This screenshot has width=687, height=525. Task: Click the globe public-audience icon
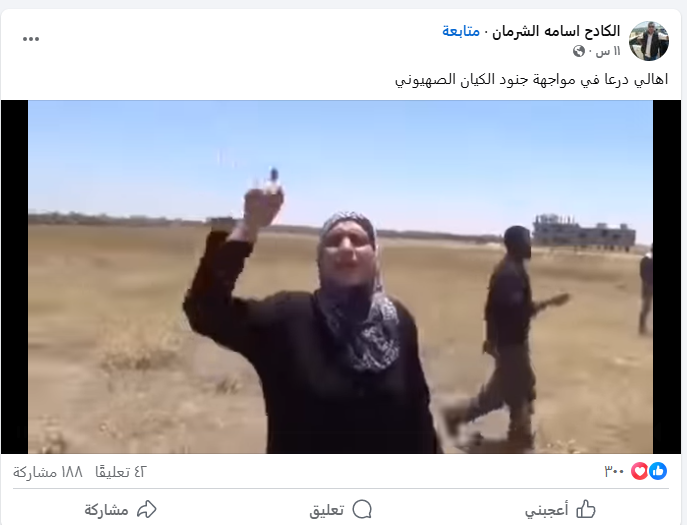pos(578,51)
